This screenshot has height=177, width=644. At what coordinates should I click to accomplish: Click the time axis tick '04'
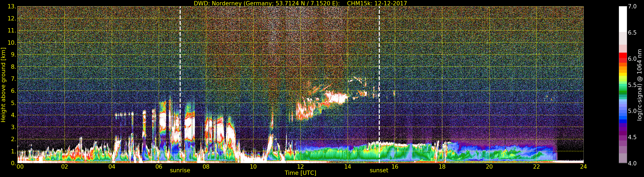tap(112, 167)
